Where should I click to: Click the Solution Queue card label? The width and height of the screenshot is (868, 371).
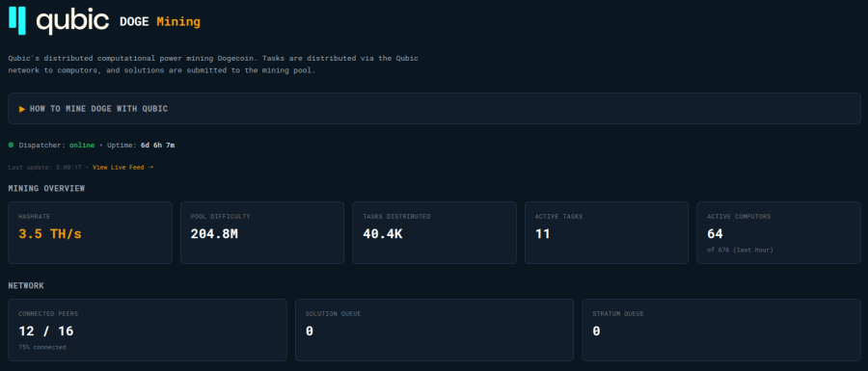334,314
